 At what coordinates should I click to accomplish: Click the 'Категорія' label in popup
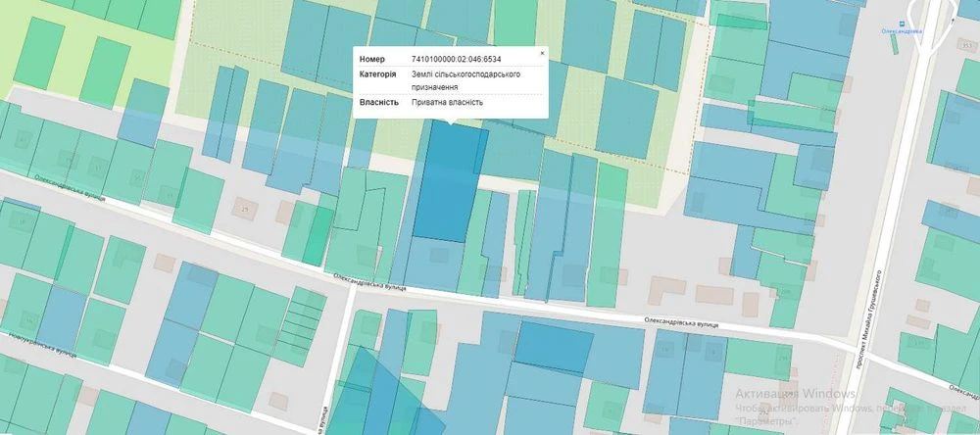377,74
